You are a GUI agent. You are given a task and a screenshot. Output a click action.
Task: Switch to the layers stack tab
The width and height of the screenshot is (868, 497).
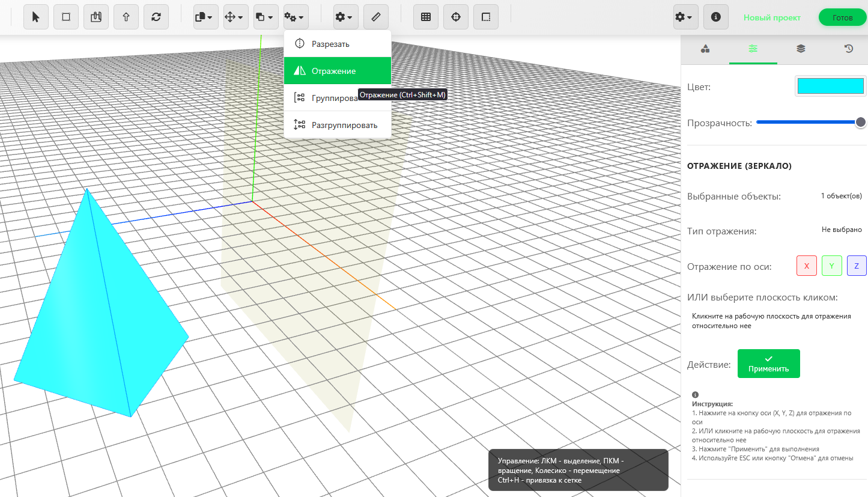801,49
